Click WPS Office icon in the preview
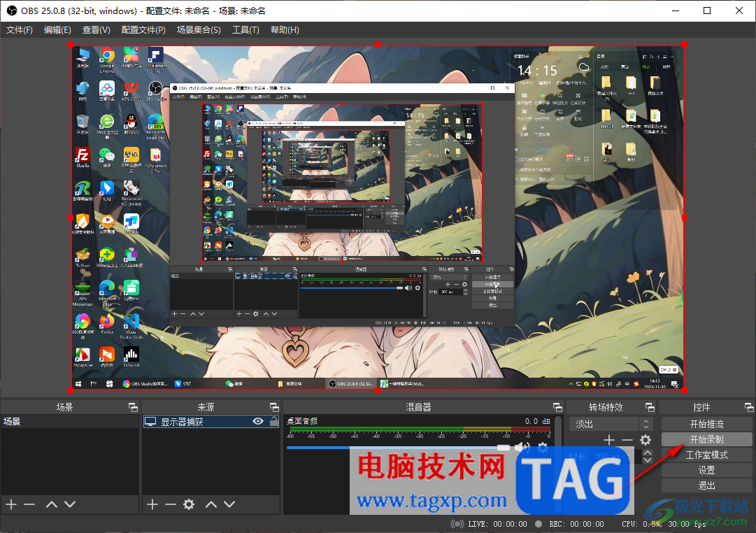756x533 pixels. pyautogui.click(x=131, y=91)
